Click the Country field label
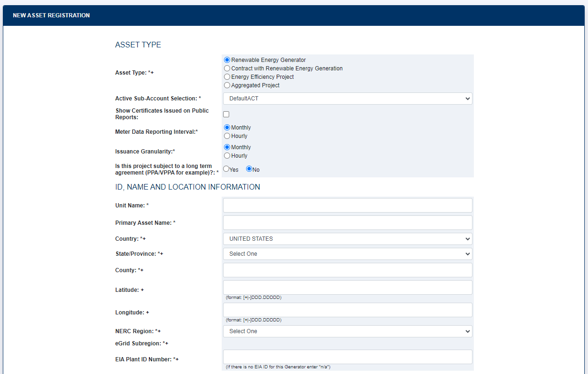Viewport: 588px width, 374px height. [x=131, y=239]
